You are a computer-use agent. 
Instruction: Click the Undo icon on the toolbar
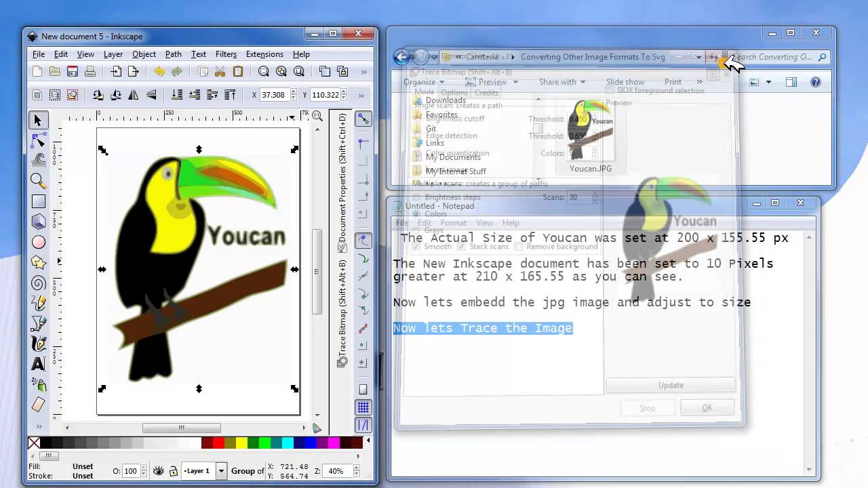point(160,71)
